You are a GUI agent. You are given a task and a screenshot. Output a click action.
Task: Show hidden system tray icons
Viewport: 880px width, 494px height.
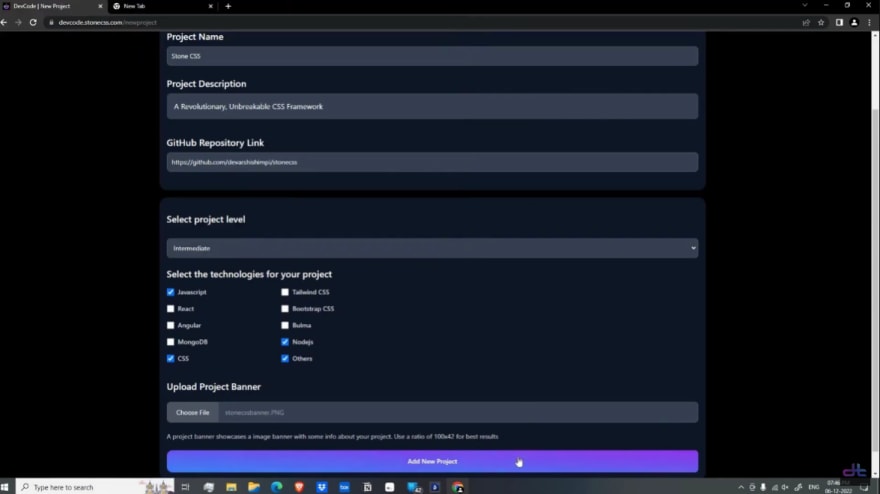point(741,487)
